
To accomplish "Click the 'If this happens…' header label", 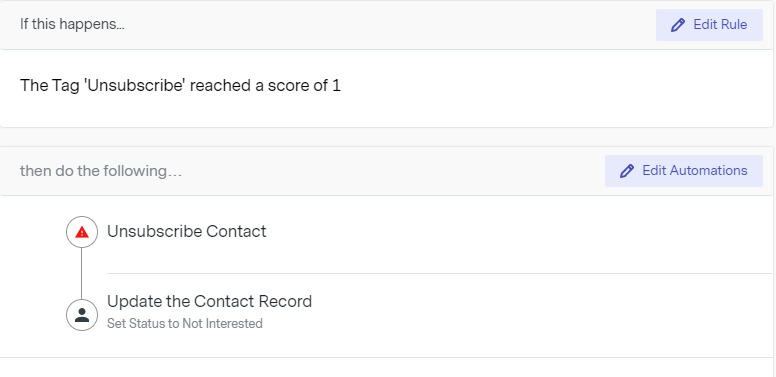I will pyautogui.click(x=72, y=24).
